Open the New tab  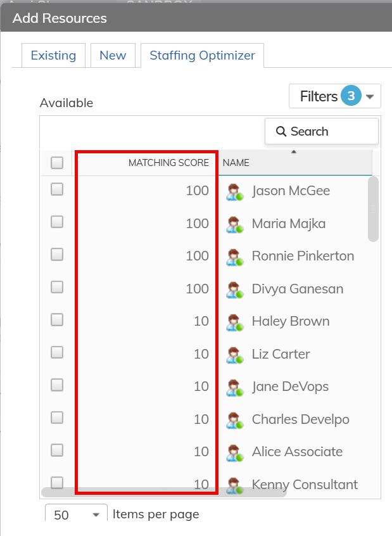coord(113,56)
